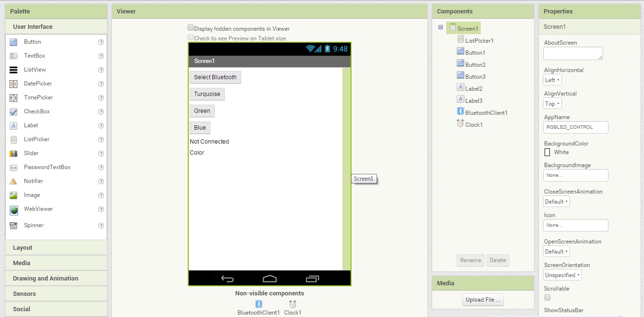Select the Image palette icon
The height and width of the screenshot is (317, 644).
[13, 195]
